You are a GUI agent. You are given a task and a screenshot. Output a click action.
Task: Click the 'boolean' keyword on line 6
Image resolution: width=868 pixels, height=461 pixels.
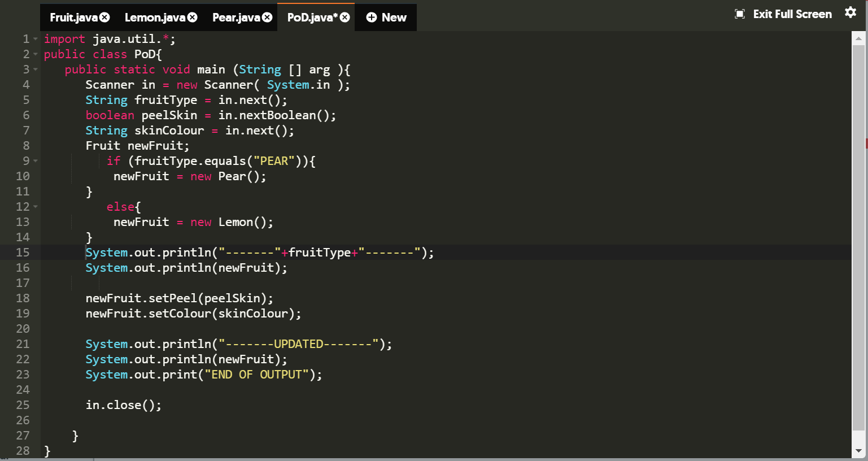(x=110, y=115)
